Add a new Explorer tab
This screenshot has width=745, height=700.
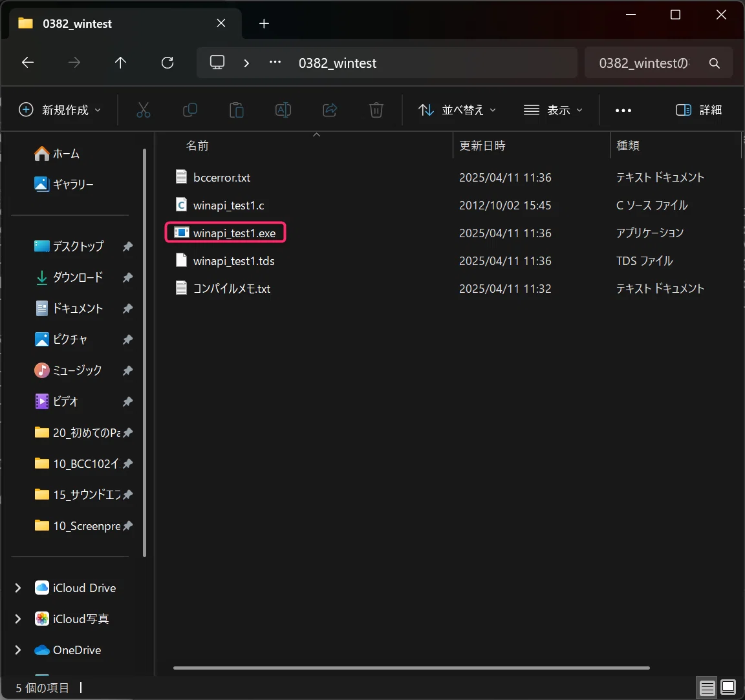click(x=264, y=23)
